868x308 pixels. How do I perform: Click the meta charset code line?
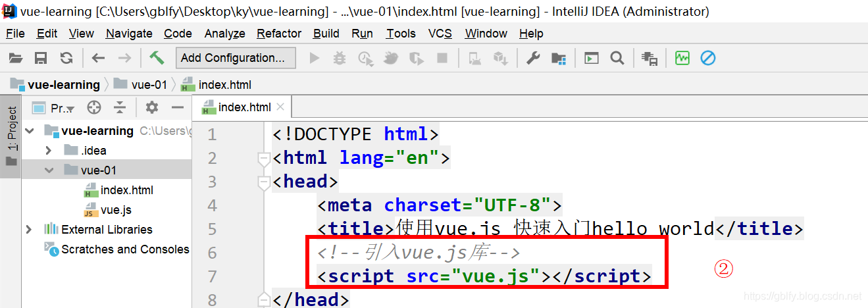(x=440, y=205)
